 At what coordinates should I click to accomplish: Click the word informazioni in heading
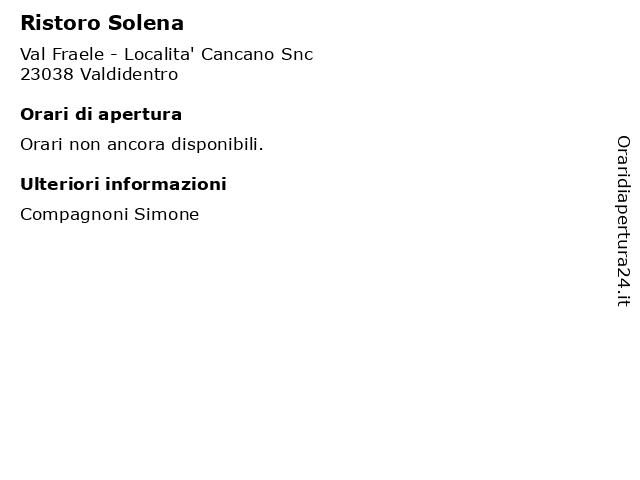(x=166, y=184)
